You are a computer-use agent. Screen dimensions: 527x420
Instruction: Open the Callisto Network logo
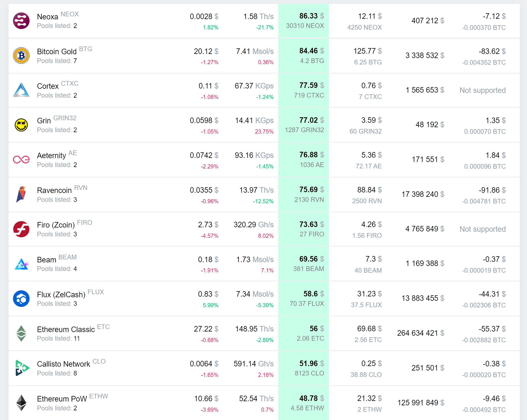coord(21,368)
